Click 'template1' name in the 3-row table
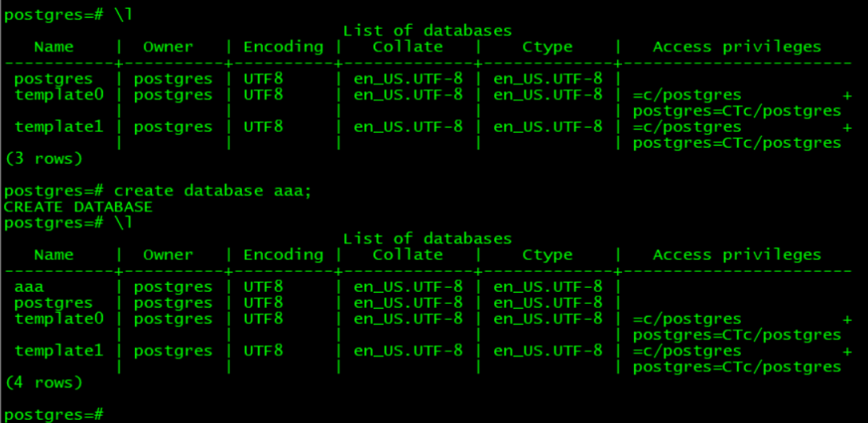Screen dimensions: 868x423 (59, 127)
